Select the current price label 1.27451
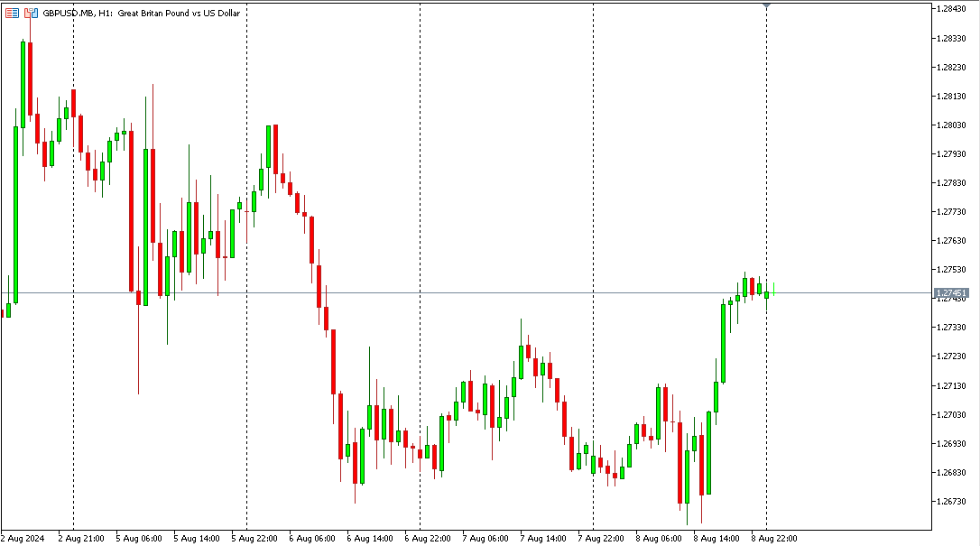980x546 pixels. point(951,293)
